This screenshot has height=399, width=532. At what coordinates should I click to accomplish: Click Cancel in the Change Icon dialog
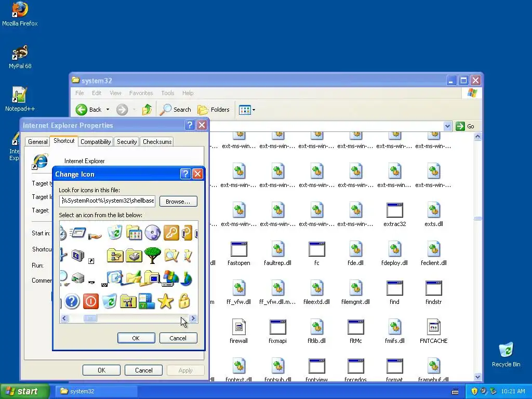(x=178, y=338)
